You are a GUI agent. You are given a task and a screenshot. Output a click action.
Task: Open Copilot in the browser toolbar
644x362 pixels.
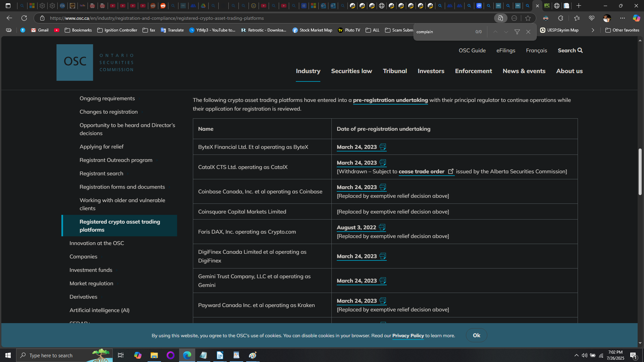(x=636, y=18)
